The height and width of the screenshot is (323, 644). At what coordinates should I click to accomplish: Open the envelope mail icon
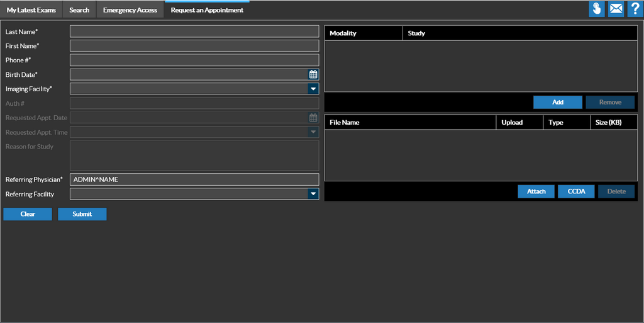(616, 9)
